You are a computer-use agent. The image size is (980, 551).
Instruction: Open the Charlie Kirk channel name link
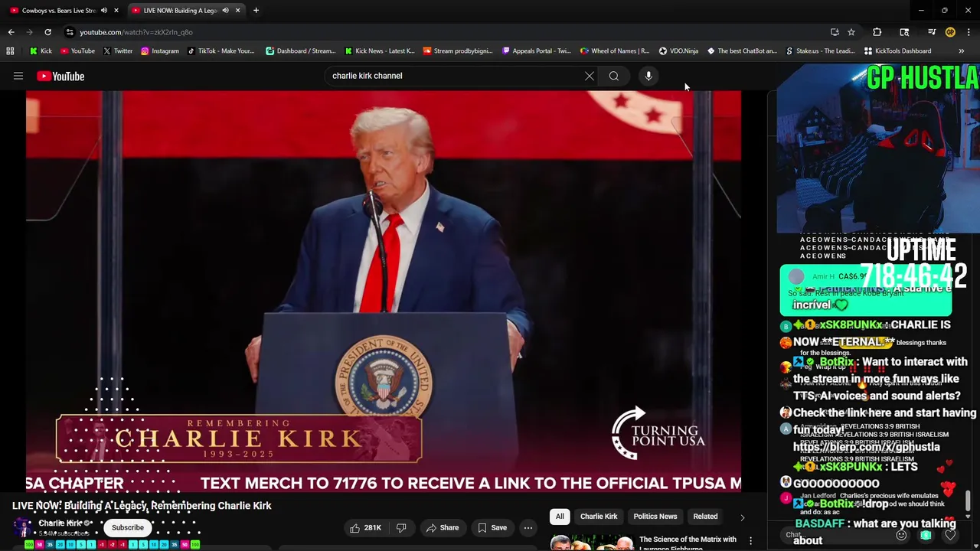coord(60,523)
